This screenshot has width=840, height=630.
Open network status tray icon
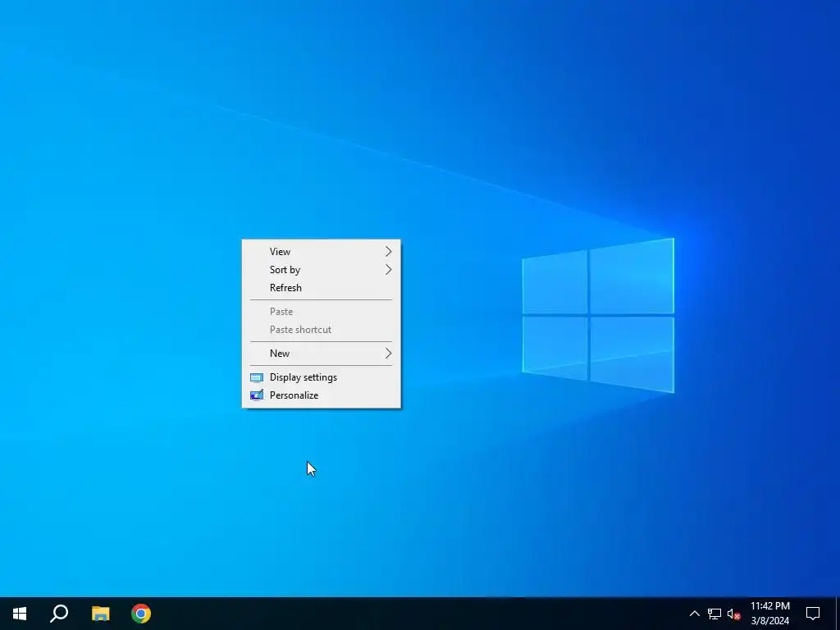714,614
